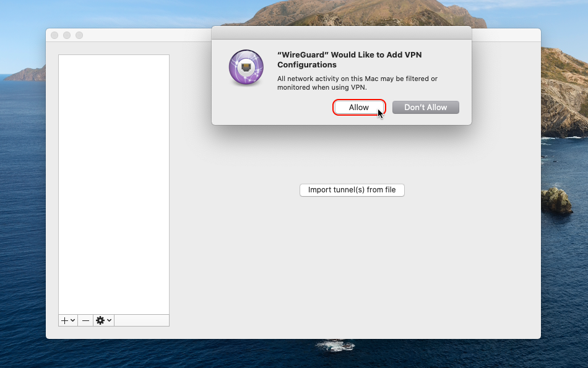The width and height of the screenshot is (588, 368).
Task: Minimize the WireGuard main window
Action: click(67, 35)
